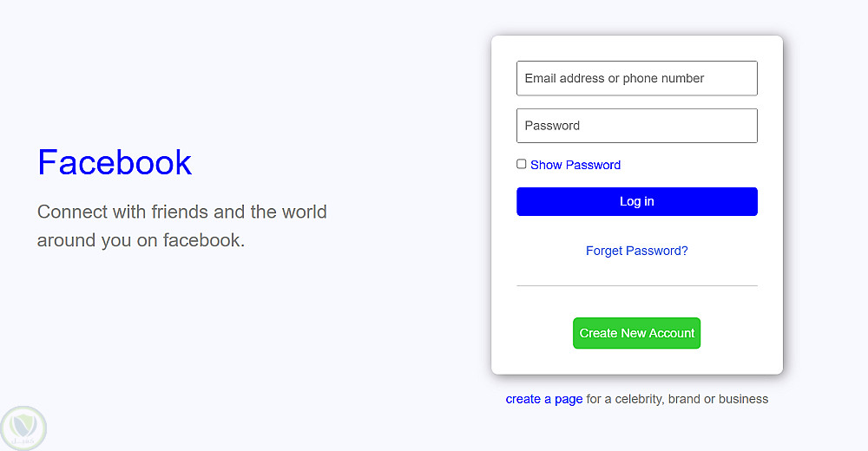Click the horizontal divider below Forget Password

(636, 285)
